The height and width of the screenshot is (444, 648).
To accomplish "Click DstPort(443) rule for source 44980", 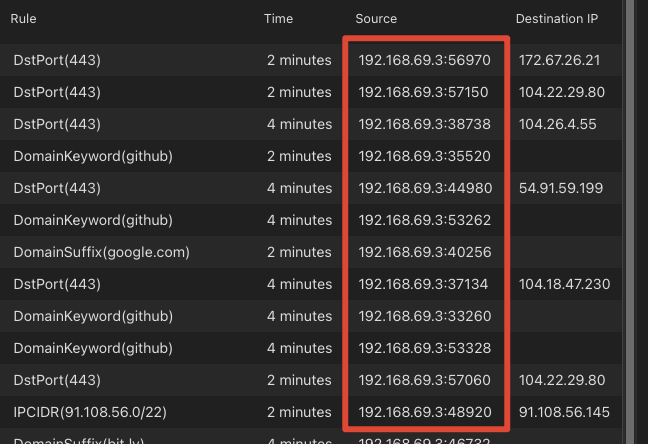I will [57, 189].
